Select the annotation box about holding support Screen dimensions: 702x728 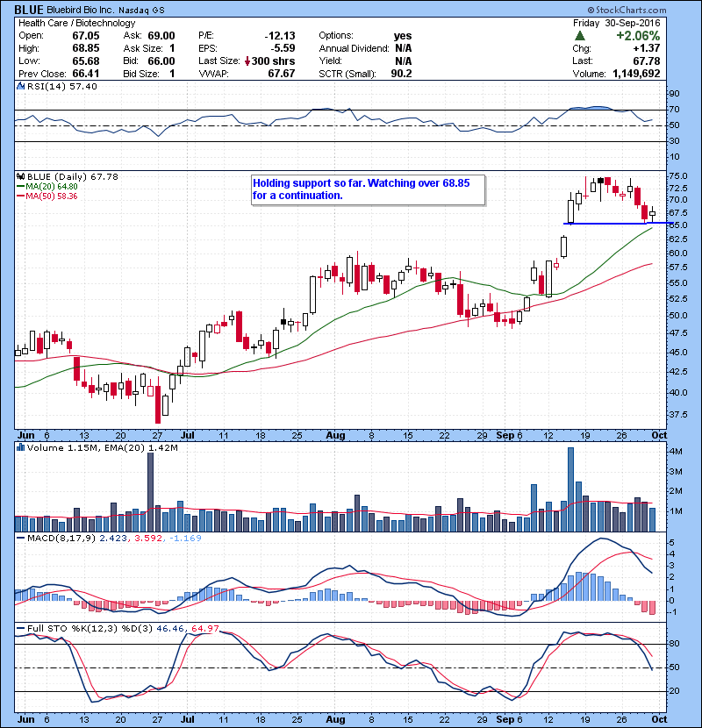(368, 189)
